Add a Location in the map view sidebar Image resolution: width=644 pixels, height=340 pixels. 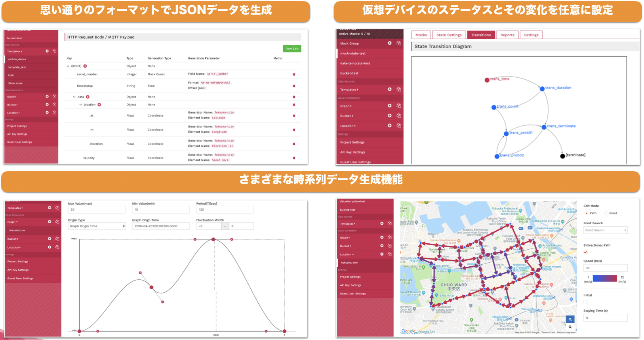tap(382, 254)
